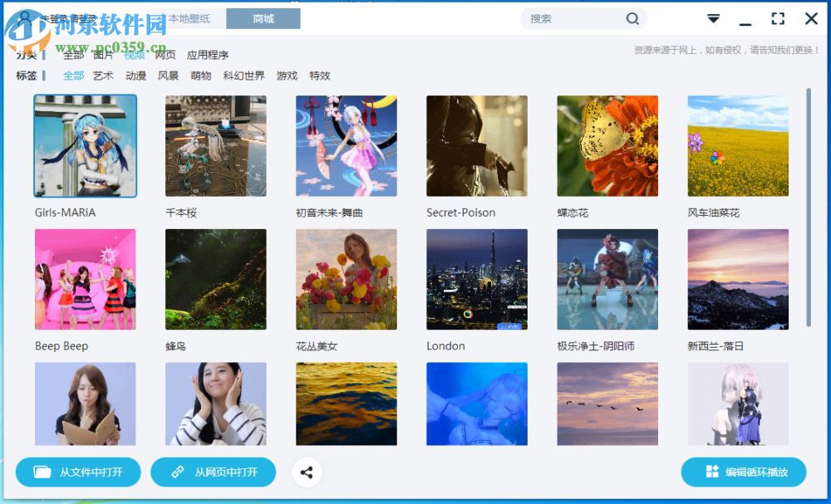
Task: Filter wallpapers by the 特效 tag
Action: click(319, 76)
